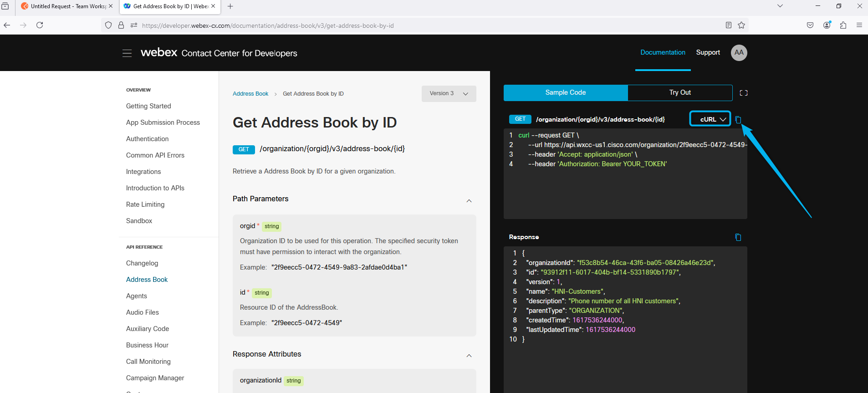Open the Firefox account icon
The height and width of the screenshot is (393, 868).
click(x=827, y=25)
